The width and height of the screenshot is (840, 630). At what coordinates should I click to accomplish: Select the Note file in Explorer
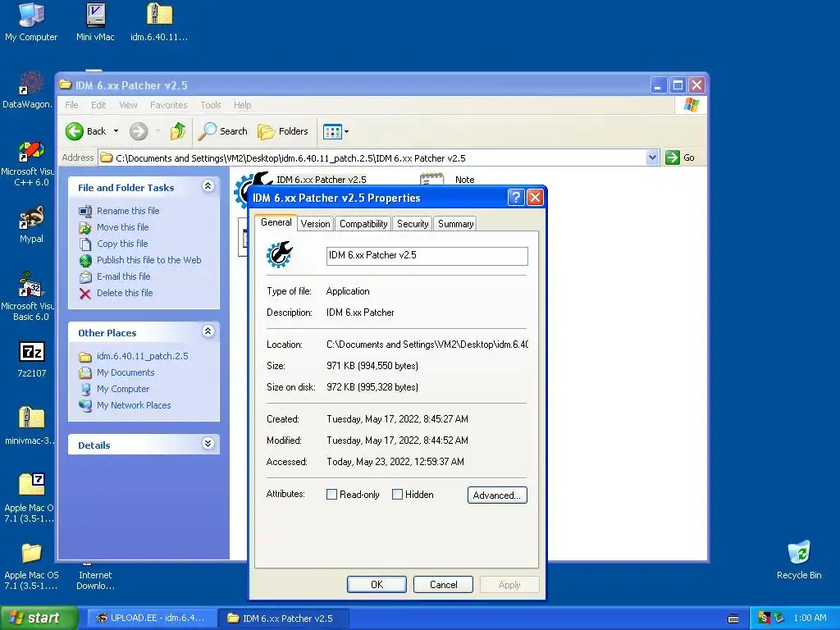click(x=448, y=180)
